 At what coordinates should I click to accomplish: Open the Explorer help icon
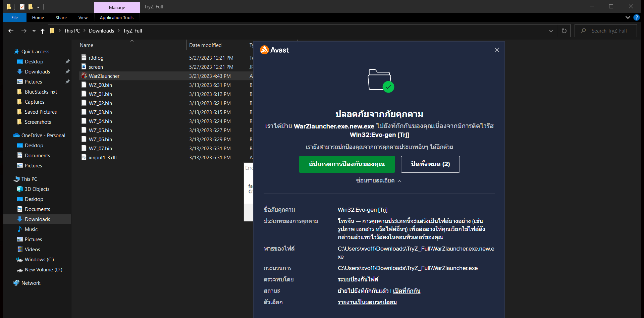tap(636, 17)
